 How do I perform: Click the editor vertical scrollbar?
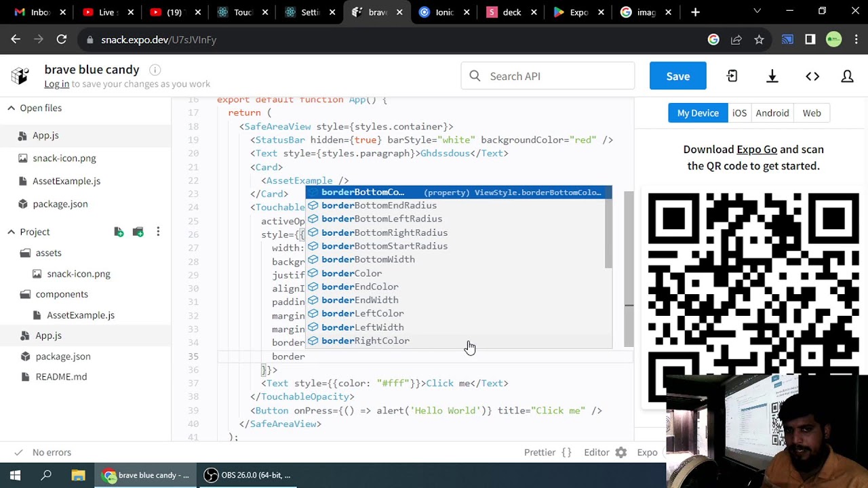pos(629,270)
